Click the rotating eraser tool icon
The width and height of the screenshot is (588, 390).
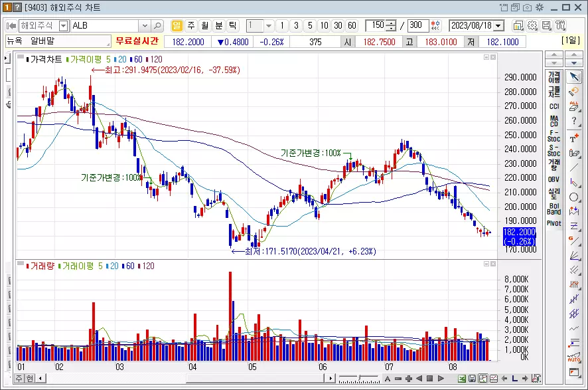pos(574,92)
